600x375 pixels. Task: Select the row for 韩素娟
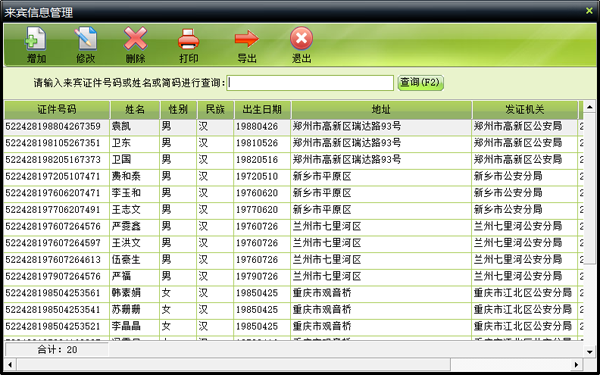tap(293, 293)
